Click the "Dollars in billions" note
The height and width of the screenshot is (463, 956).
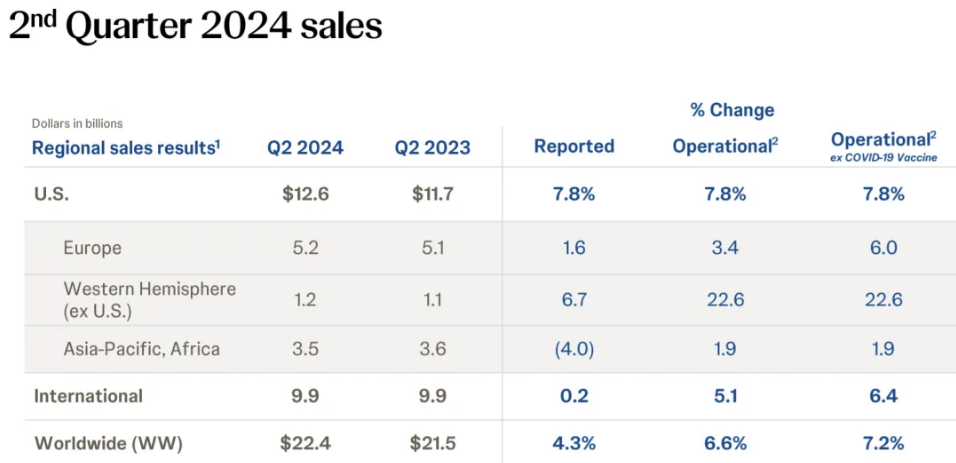click(77, 124)
